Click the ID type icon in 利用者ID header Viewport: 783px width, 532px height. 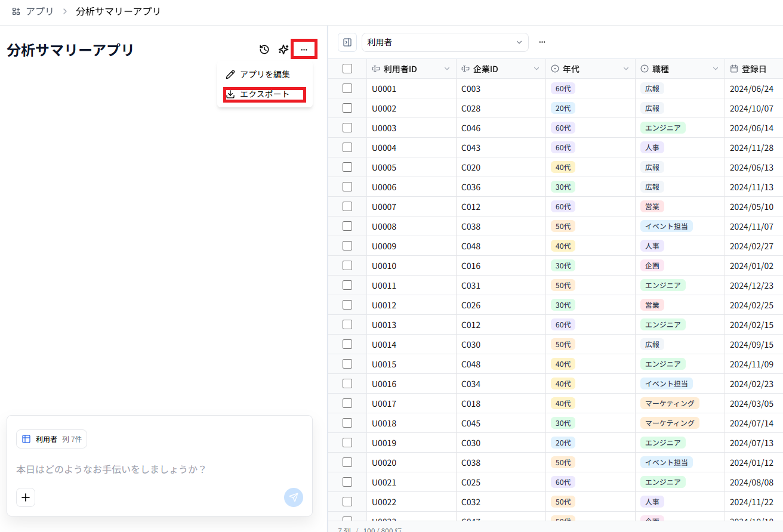376,69
